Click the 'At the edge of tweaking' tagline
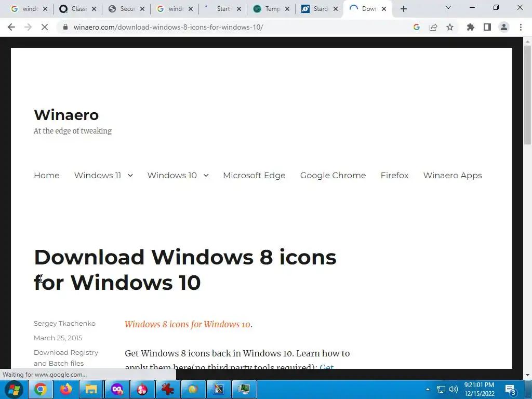Screen dimensions: 532x399 (x=73, y=131)
